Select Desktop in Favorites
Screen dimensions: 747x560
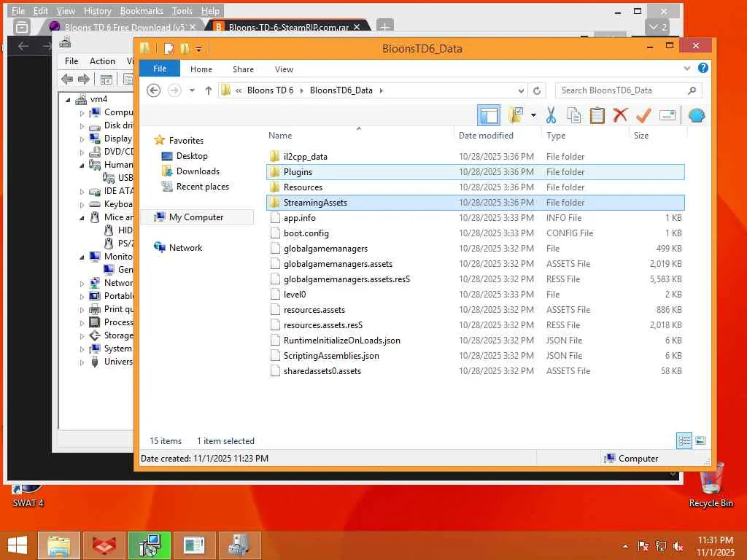coord(192,156)
